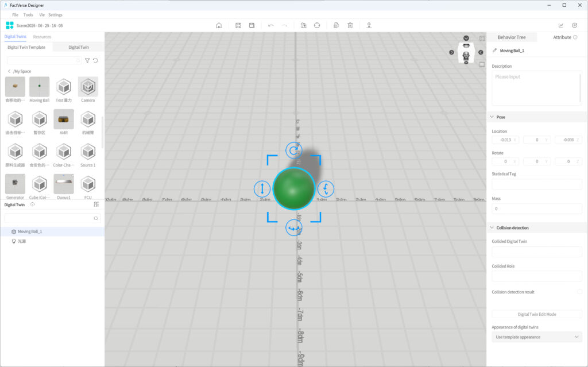This screenshot has height=367, width=588.
Task: Click the Rotate Y field
Action: (x=537, y=161)
